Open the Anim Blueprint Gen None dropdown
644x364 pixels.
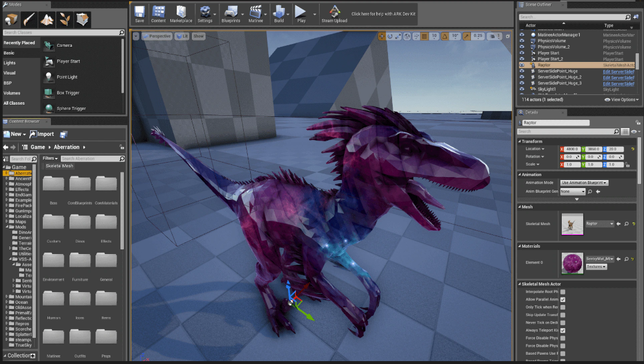click(x=573, y=192)
